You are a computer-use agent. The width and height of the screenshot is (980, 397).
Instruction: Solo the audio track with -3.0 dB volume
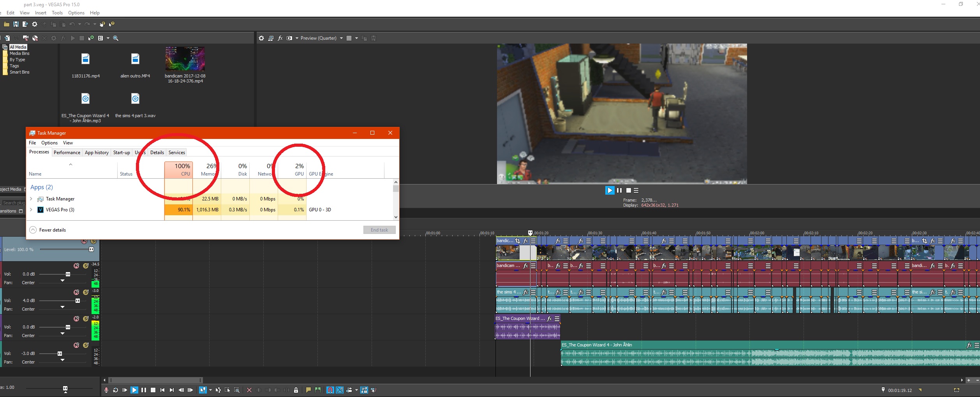pyautogui.click(x=86, y=345)
